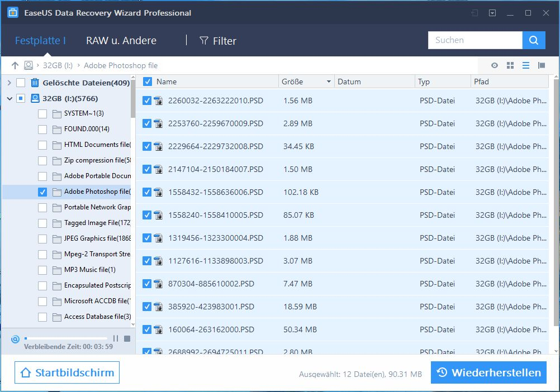Open the title bar dropdown menu icon
The image size is (560, 392).
(x=492, y=13)
